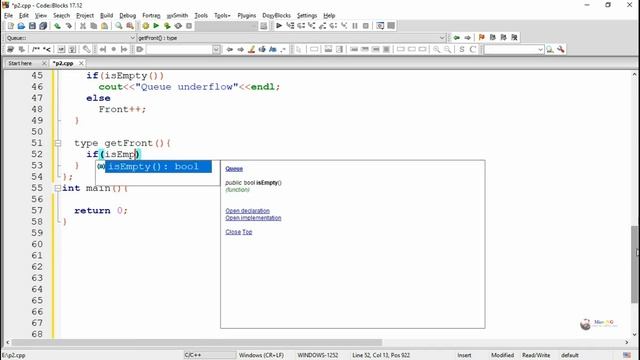Click the Queue link in the tooltip
Image resolution: width=640 pixels, height=360 pixels.
[234, 169]
